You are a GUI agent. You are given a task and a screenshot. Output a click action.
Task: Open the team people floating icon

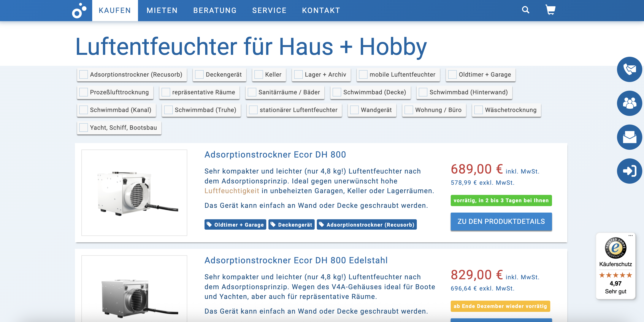629,103
